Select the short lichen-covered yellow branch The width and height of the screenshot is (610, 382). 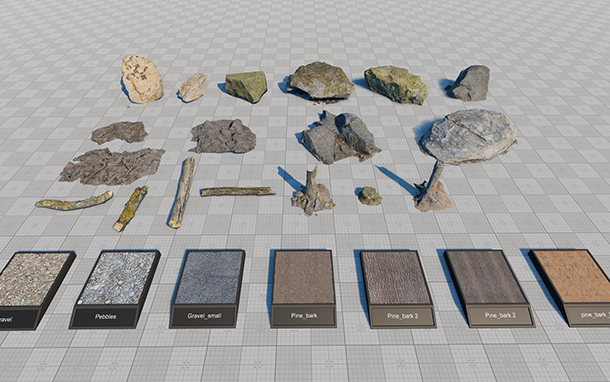pos(131,209)
